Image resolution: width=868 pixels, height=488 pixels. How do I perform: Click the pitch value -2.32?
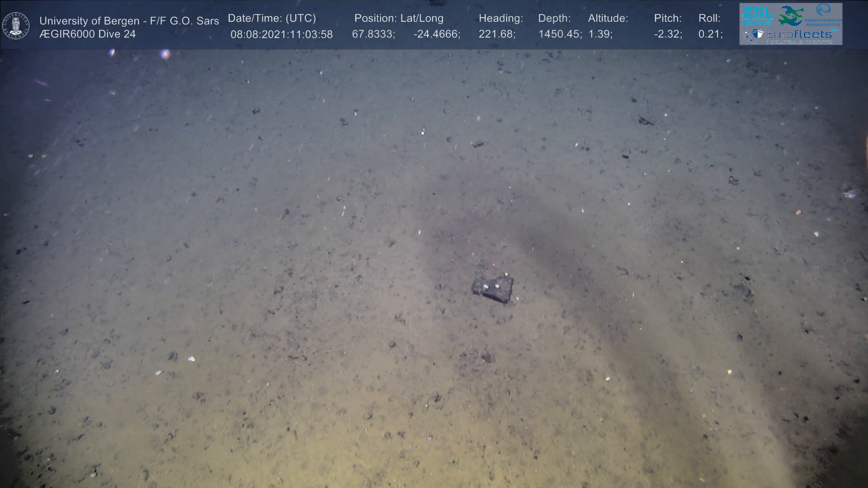(x=668, y=34)
